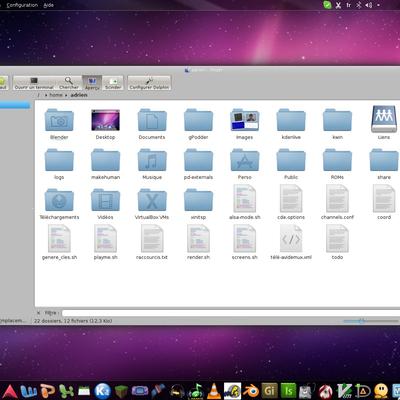Select the Blender folder
The width and height of the screenshot is (400, 400).
coord(59,124)
